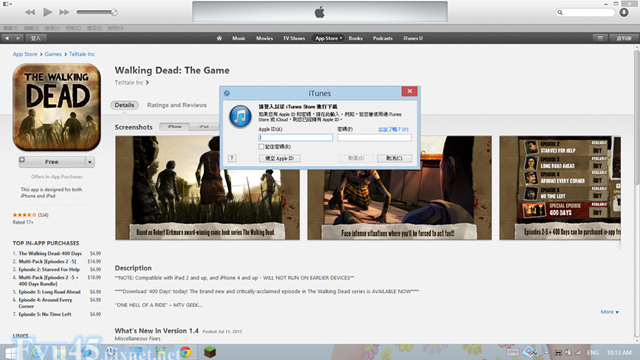640x360 pixels.
Task: Skip forward with the fast-forward icon
Action: 64,12
